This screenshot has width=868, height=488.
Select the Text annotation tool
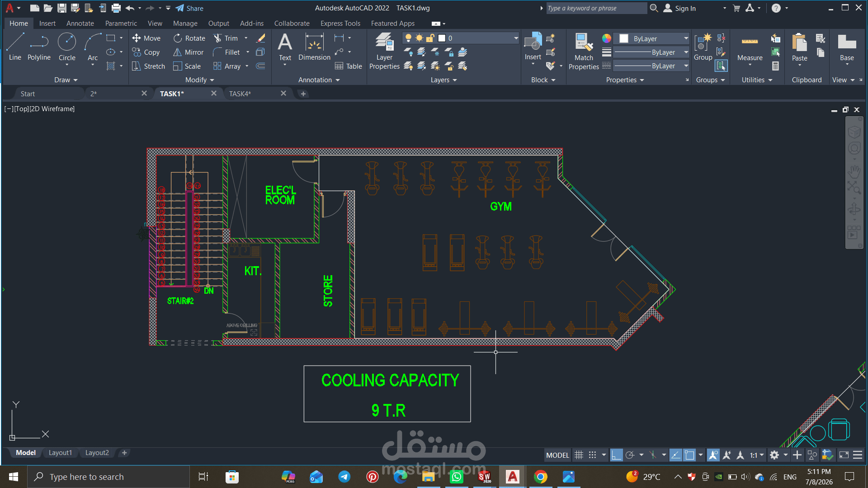point(285,47)
